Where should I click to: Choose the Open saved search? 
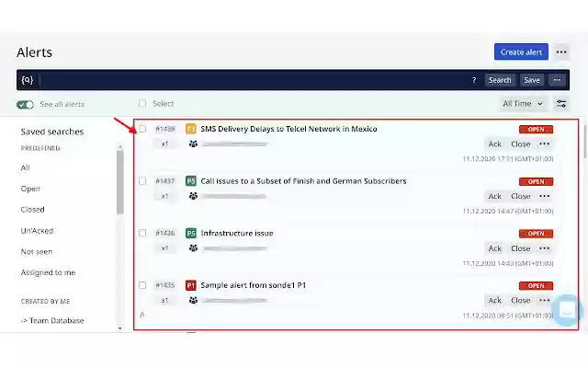pos(30,189)
